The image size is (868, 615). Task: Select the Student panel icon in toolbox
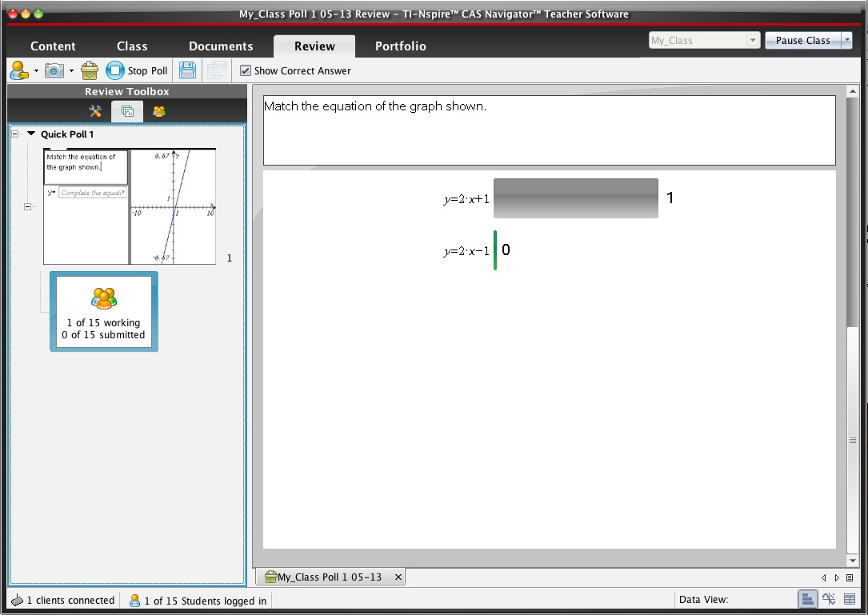(159, 111)
